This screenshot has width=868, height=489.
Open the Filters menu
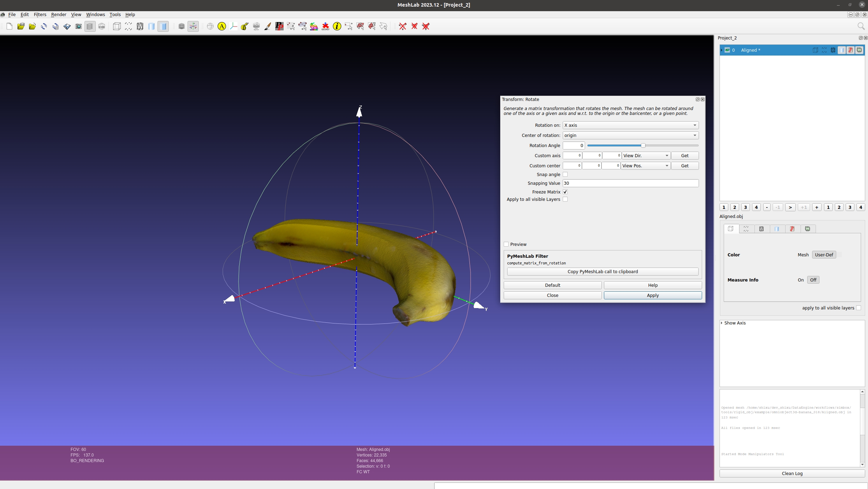click(40, 14)
